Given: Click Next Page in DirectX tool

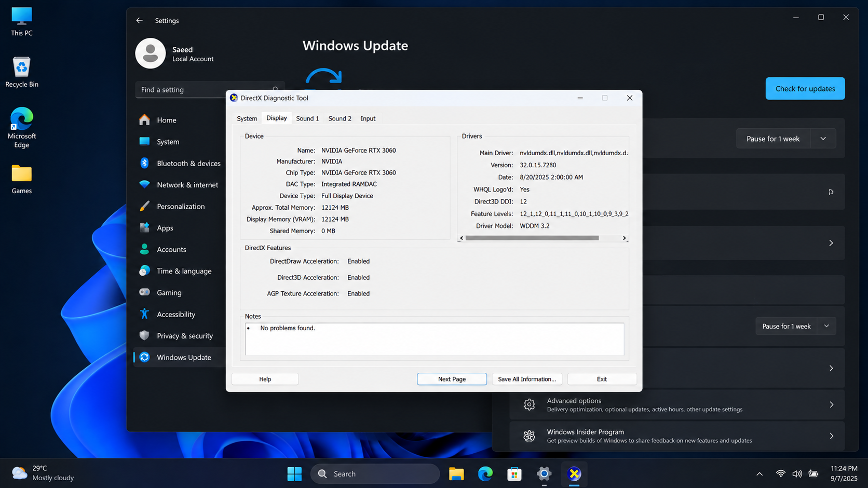Looking at the screenshot, I should pos(452,379).
